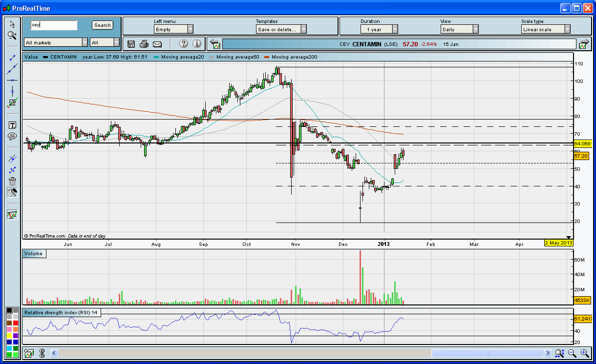596x364 pixels.
Task: Pick the speech bubble comment tool
Action: pyautogui.click(x=12, y=137)
